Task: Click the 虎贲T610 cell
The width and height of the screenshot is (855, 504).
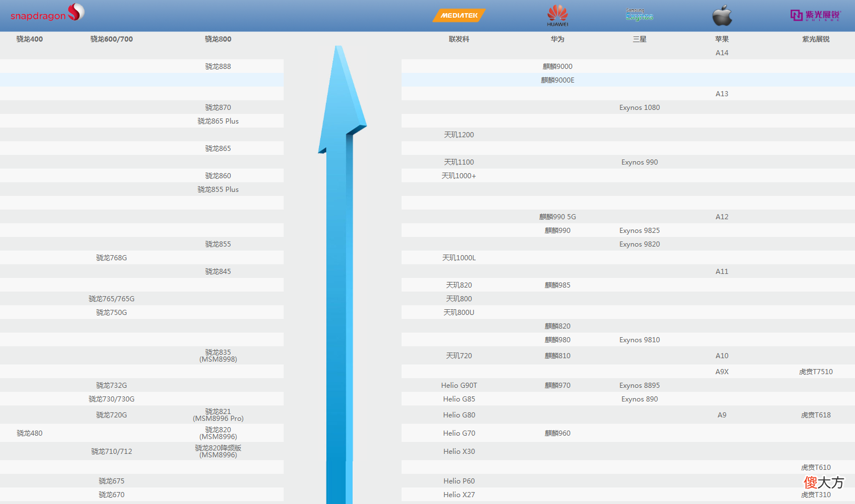Action: click(816, 468)
